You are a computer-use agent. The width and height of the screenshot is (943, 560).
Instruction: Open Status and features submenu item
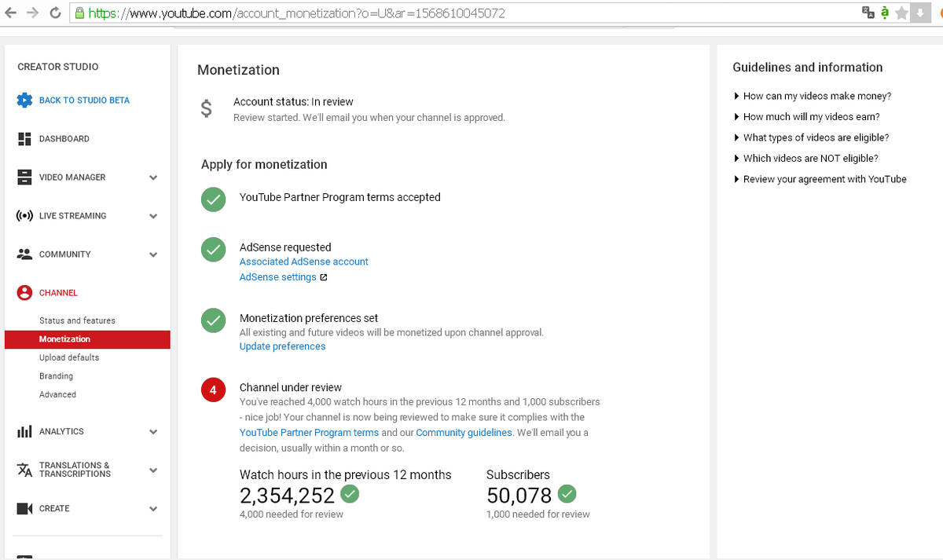(x=77, y=320)
